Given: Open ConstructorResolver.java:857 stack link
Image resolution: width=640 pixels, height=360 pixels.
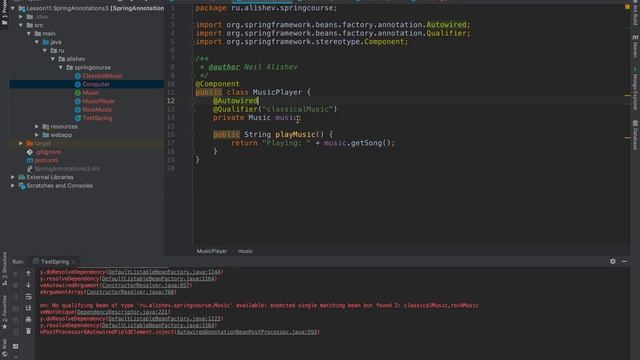Looking at the screenshot, I should point(146,285).
